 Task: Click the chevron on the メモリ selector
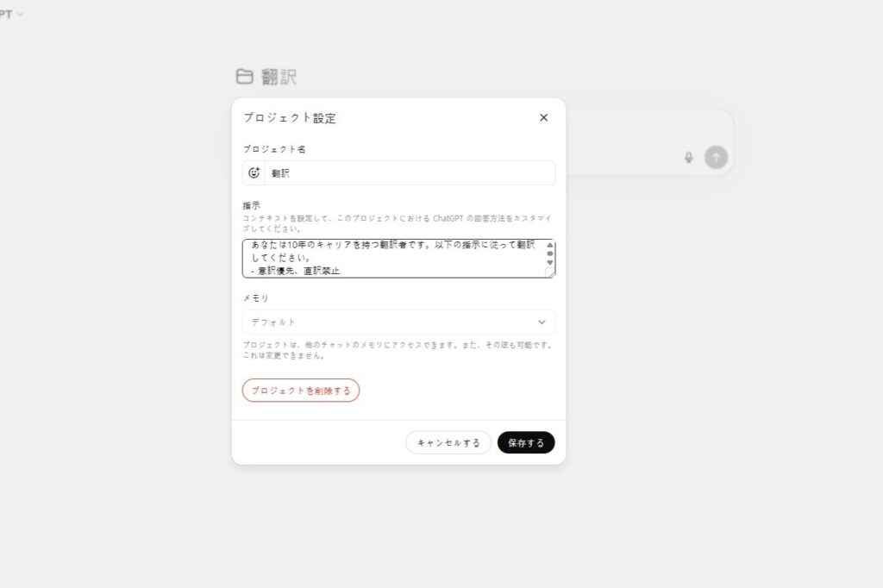542,322
